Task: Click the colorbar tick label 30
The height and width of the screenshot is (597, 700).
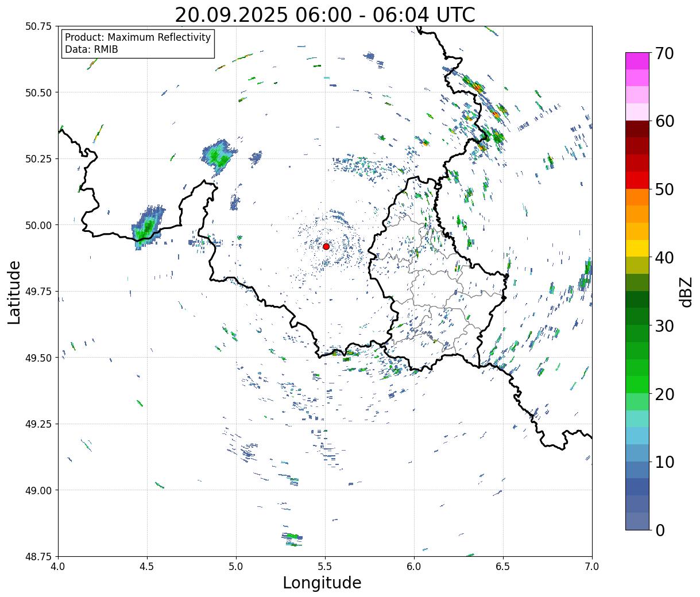Action: [663, 326]
